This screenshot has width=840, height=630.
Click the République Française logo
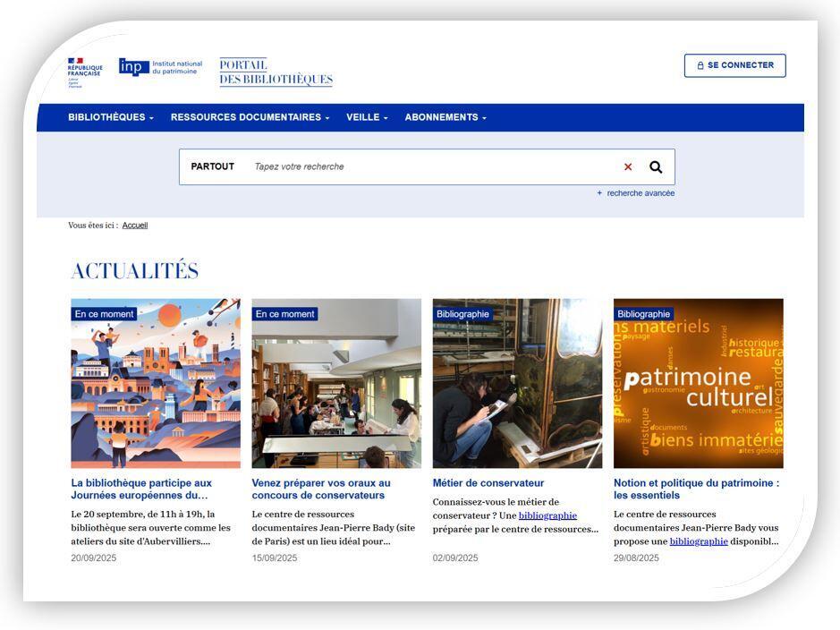[85, 72]
